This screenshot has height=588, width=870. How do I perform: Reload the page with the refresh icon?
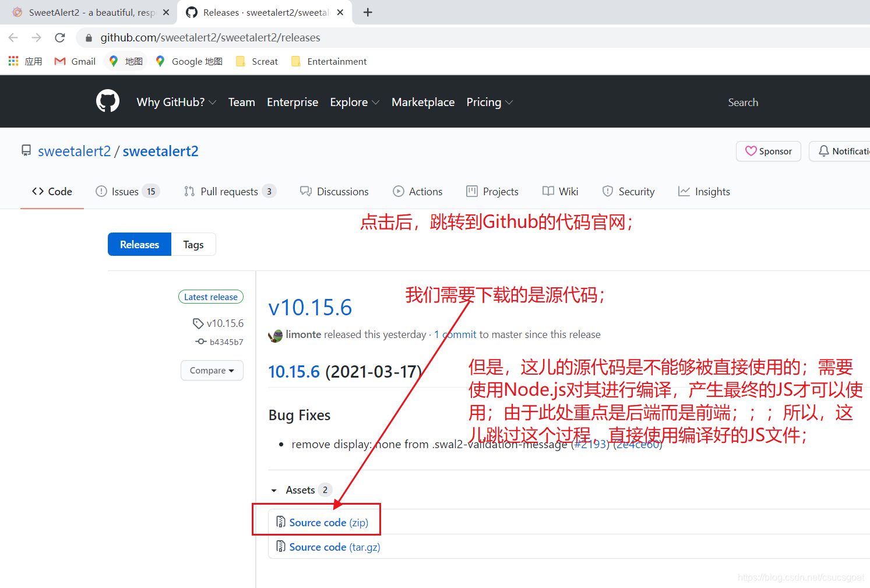click(59, 37)
